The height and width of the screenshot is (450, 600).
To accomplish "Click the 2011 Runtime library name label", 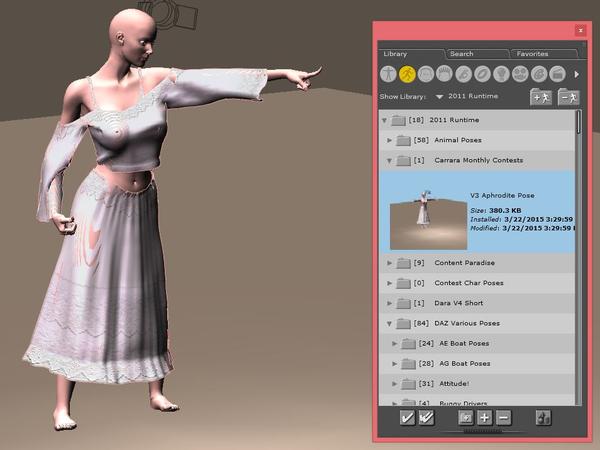I will tap(473, 96).
